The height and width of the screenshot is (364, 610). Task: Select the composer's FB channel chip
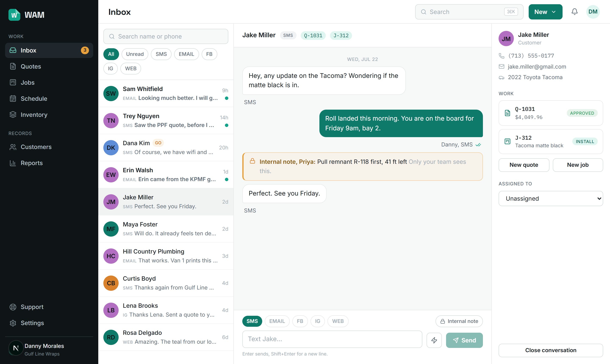(x=300, y=321)
